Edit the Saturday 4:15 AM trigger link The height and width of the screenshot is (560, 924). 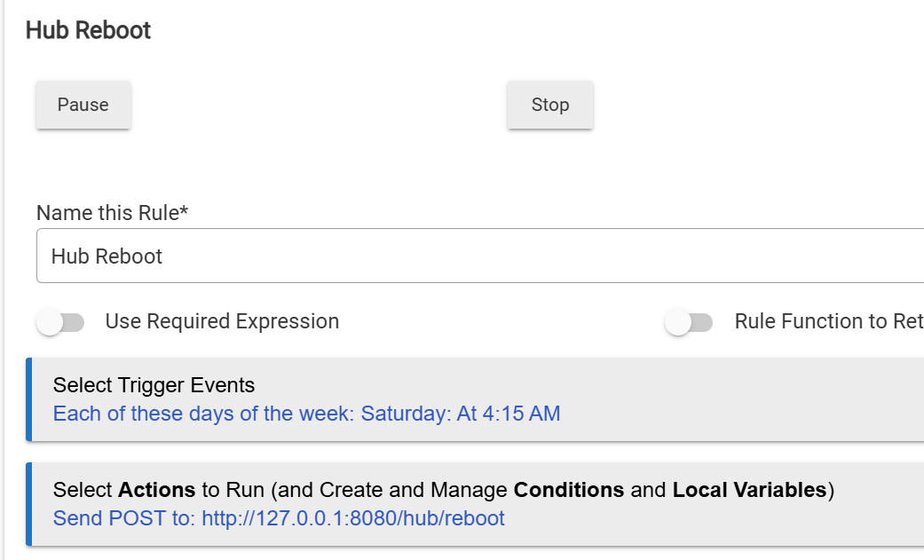click(x=306, y=414)
